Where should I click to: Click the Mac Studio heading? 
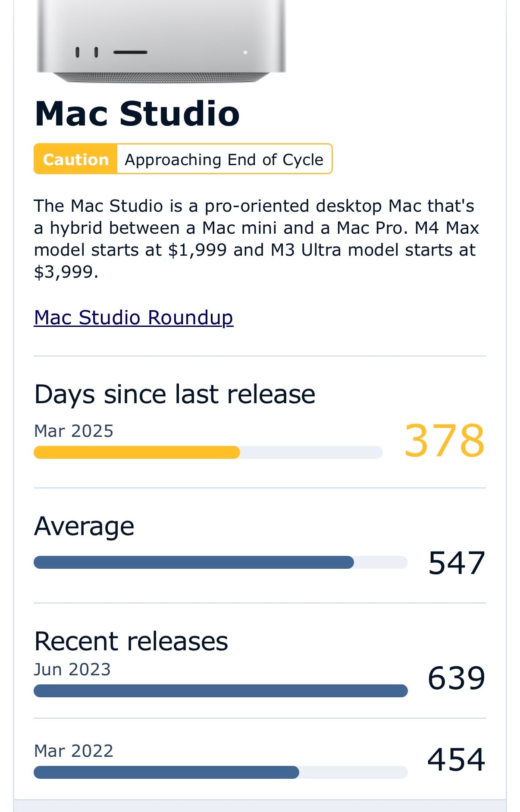coord(137,114)
